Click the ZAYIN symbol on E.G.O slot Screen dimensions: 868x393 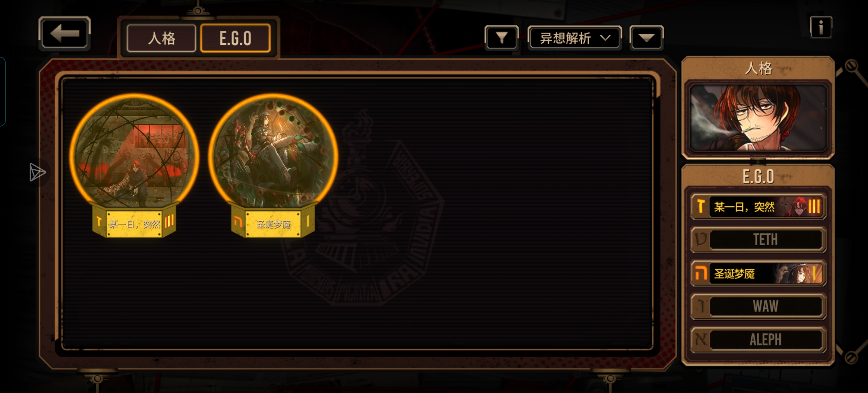tap(700, 206)
